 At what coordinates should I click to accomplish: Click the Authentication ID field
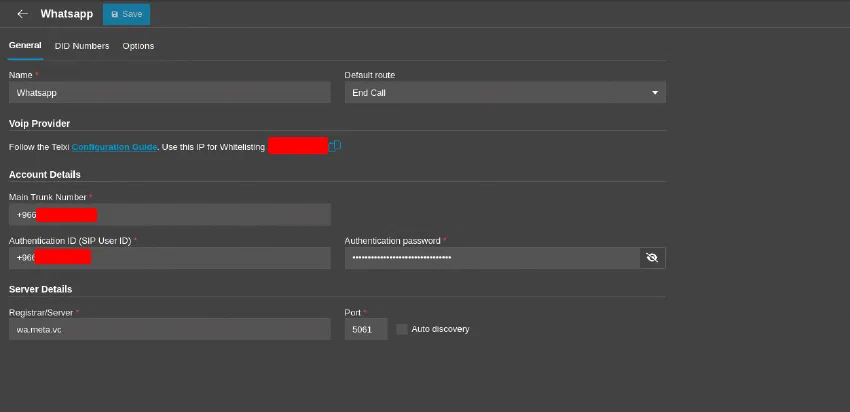click(170, 258)
